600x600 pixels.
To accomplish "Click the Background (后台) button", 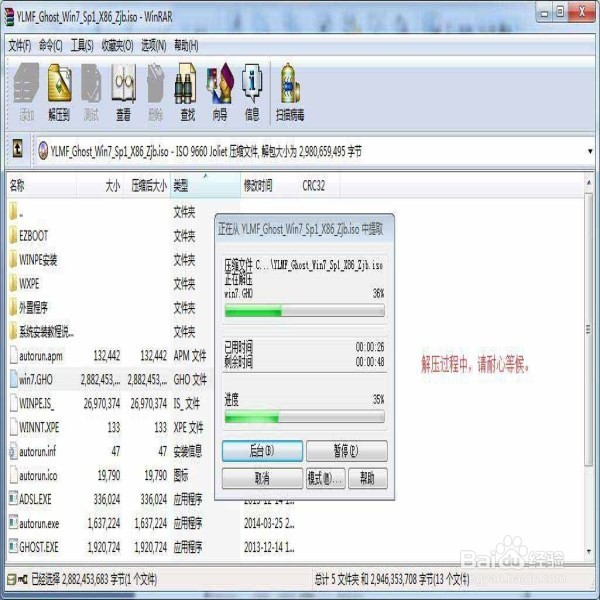I will (x=262, y=451).
